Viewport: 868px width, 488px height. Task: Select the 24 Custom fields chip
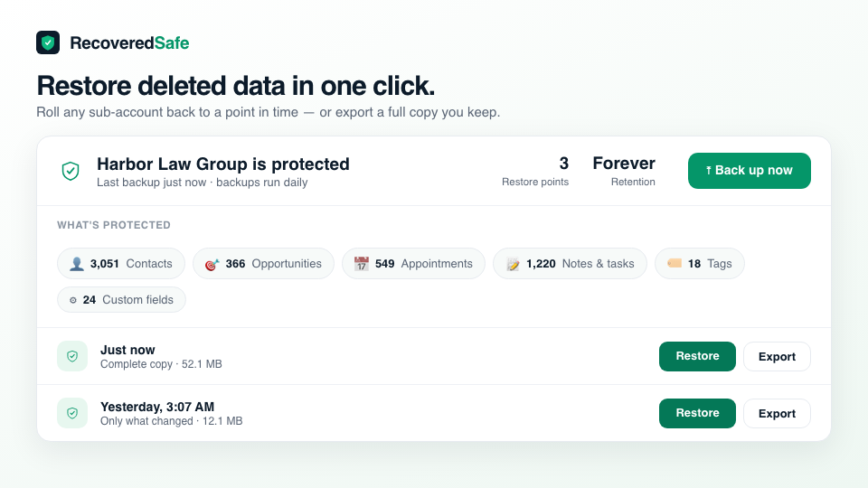pos(121,299)
